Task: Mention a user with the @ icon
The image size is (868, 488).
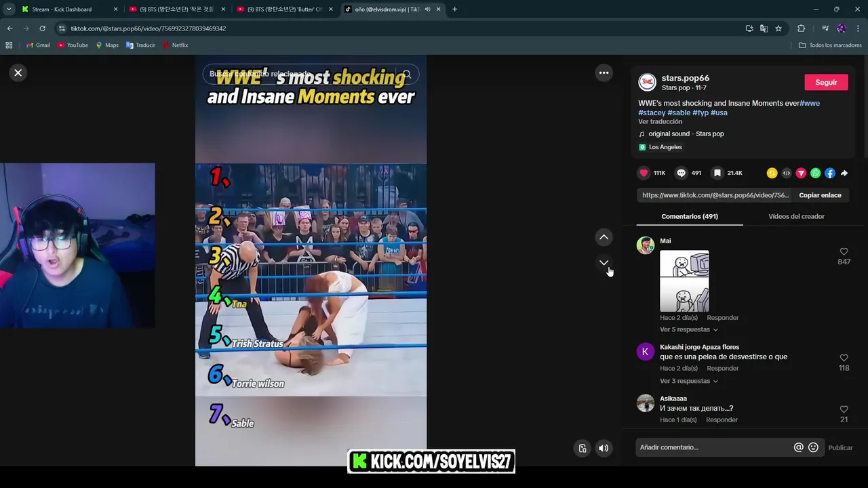Action: click(799, 447)
